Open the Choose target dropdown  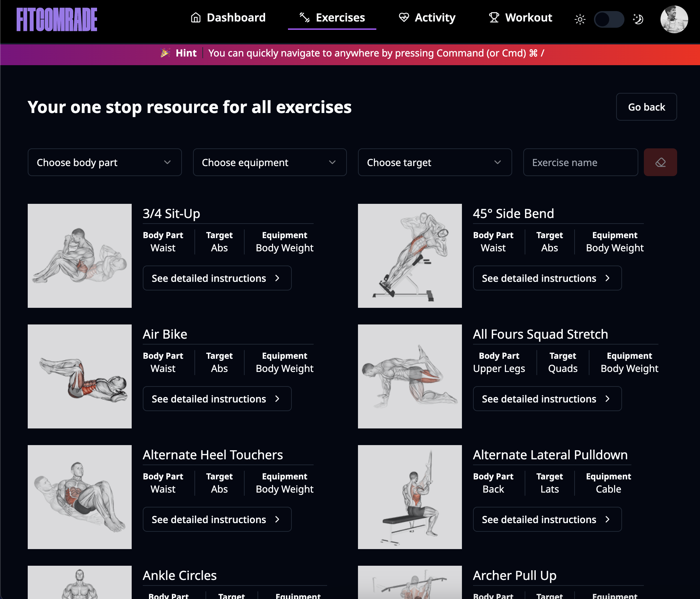435,162
